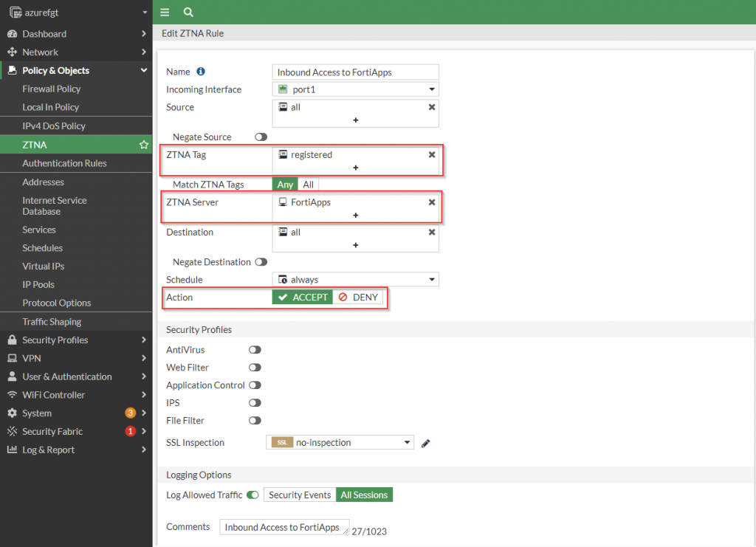Click the info icon next to Name
The height and width of the screenshot is (547, 756).
[x=201, y=72]
